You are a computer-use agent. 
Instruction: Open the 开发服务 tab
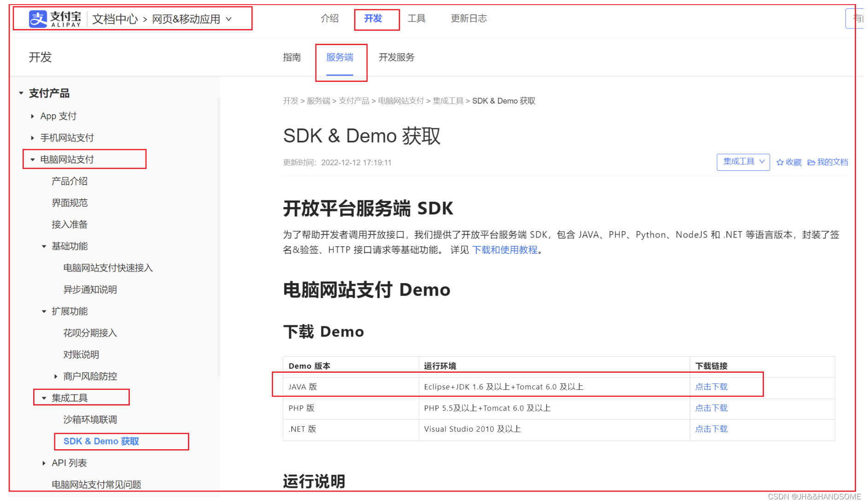(x=396, y=57)
